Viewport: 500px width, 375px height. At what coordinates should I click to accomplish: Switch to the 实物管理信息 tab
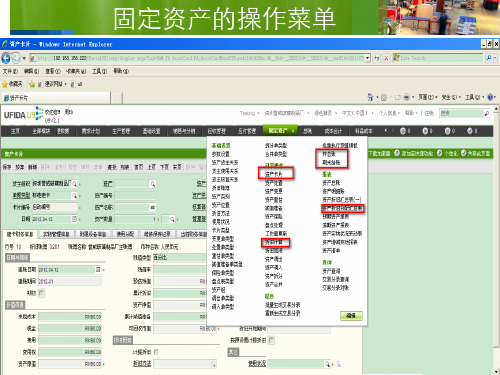tap(56, 234)
